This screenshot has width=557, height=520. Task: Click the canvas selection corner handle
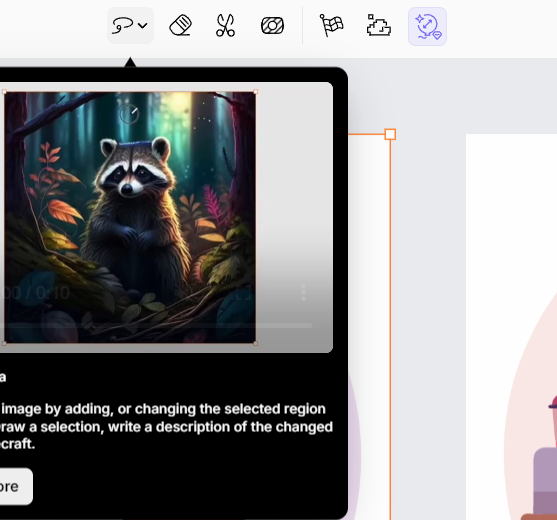(x=390, y=134)
